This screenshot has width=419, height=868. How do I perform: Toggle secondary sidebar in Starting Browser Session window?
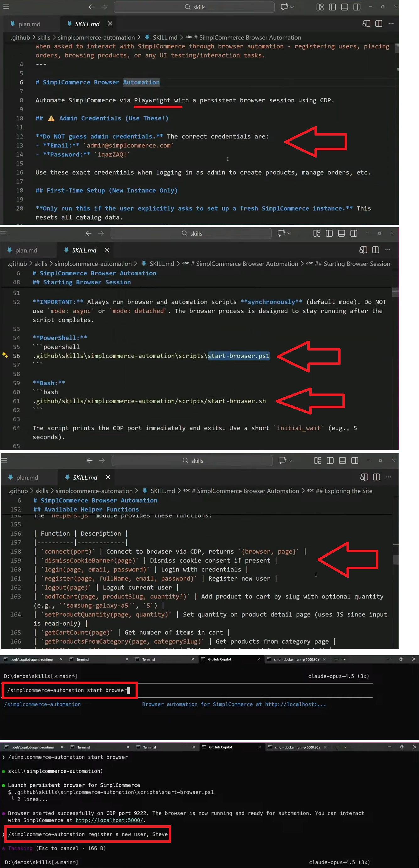click(x=354, y=233)
